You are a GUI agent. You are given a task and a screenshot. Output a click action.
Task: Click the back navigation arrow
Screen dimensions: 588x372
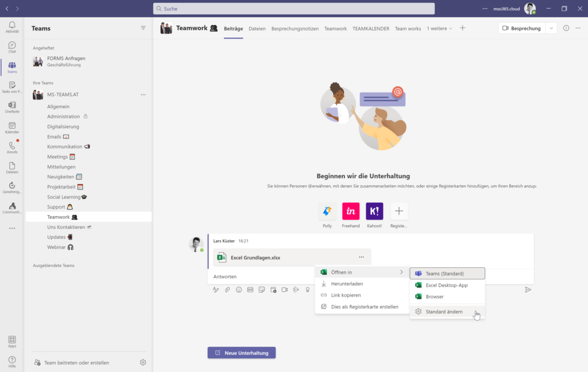7,9
